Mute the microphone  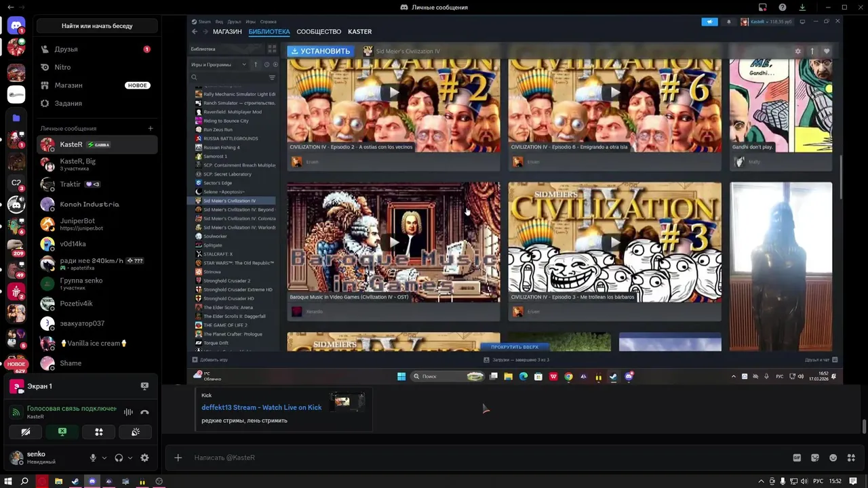pos(93,457)
